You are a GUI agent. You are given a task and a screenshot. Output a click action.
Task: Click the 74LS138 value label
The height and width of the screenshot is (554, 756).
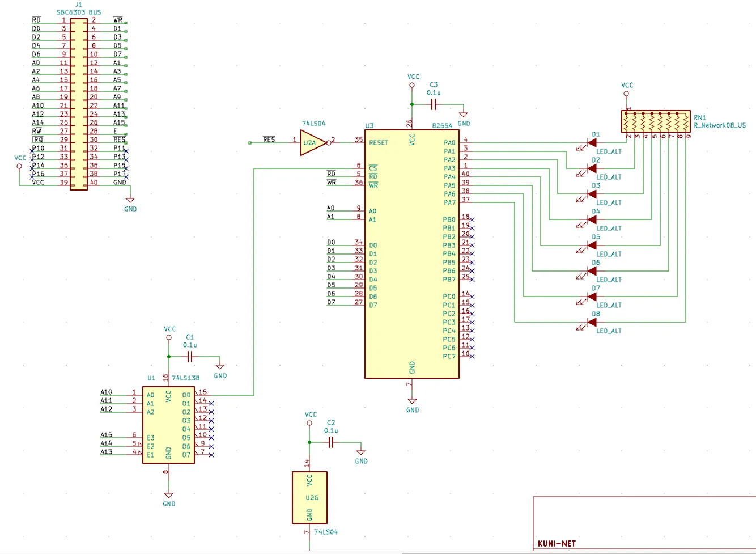pyautogui.click(x=186, y=378)
